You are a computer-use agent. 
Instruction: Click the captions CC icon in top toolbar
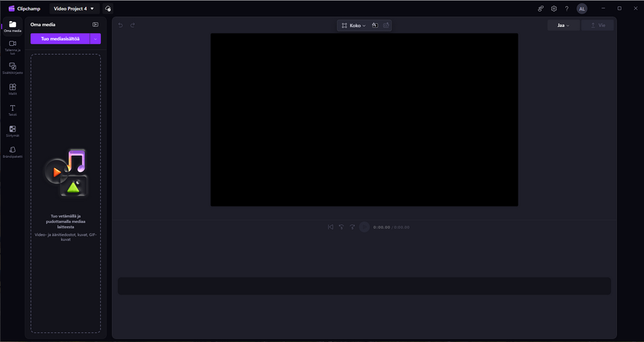click(386, 26)
